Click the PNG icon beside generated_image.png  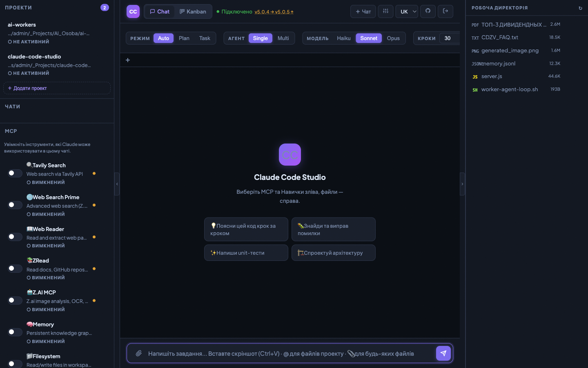click(475, 51)
